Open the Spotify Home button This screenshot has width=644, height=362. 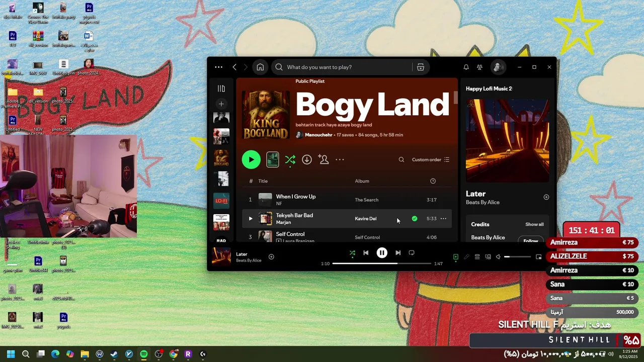coord(260,67)
